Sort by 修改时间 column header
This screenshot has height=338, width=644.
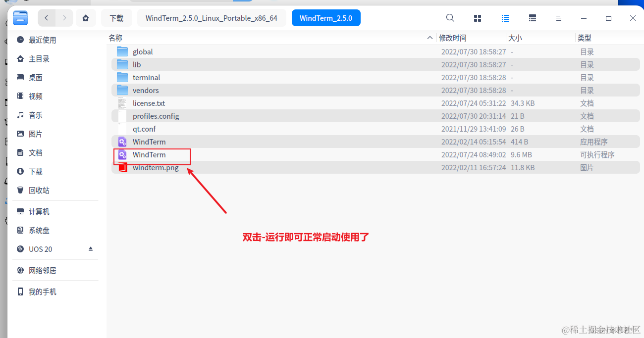coord(452,38)
